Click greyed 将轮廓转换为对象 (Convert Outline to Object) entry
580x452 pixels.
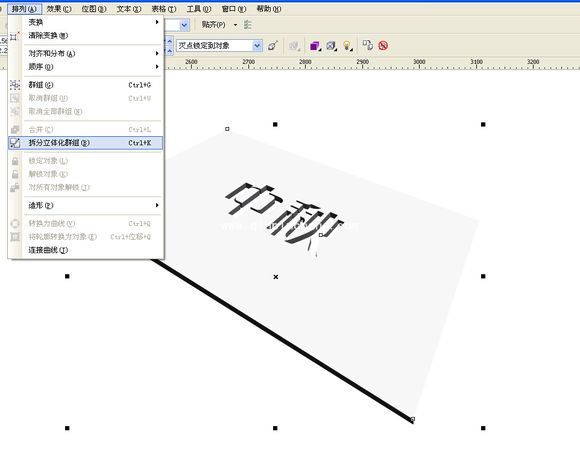[x=85, y=237]
